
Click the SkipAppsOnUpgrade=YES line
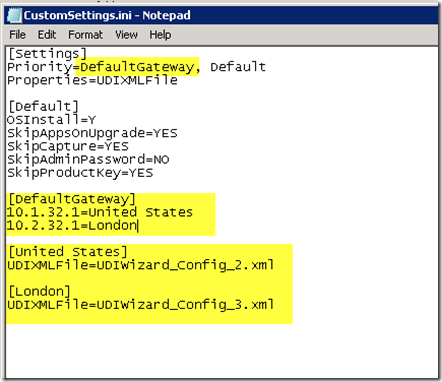92,133
